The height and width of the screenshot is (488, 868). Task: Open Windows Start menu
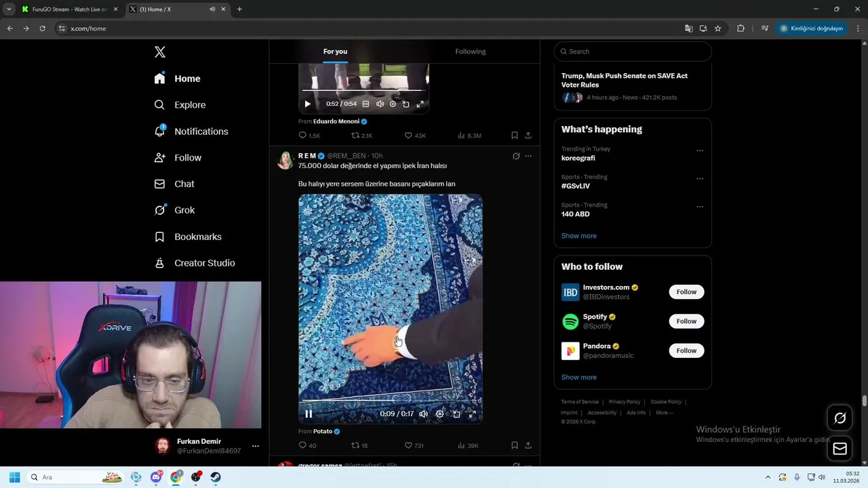point(14,477)
